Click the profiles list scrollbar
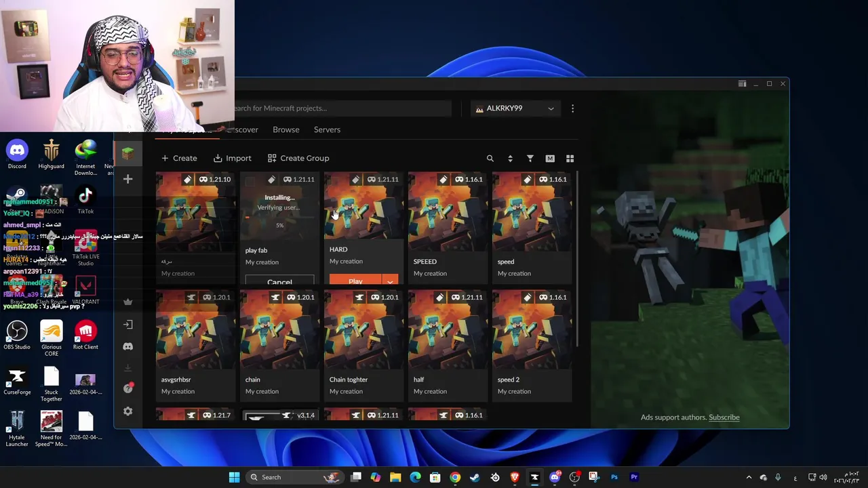868x488 pixels. click(577, 259)
